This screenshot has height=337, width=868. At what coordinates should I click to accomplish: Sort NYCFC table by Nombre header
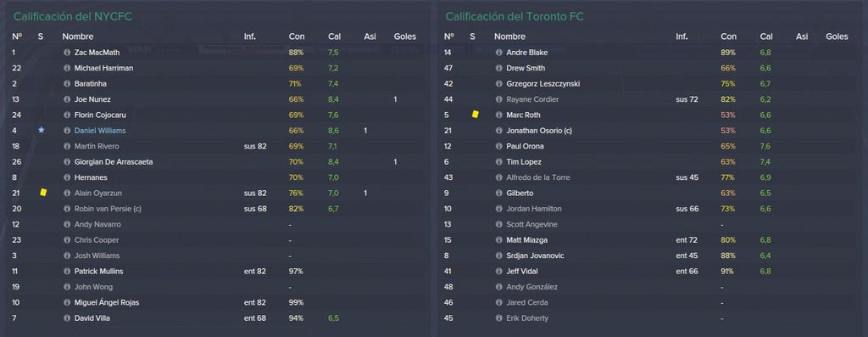pyautogui.click(x=78, y=37)
